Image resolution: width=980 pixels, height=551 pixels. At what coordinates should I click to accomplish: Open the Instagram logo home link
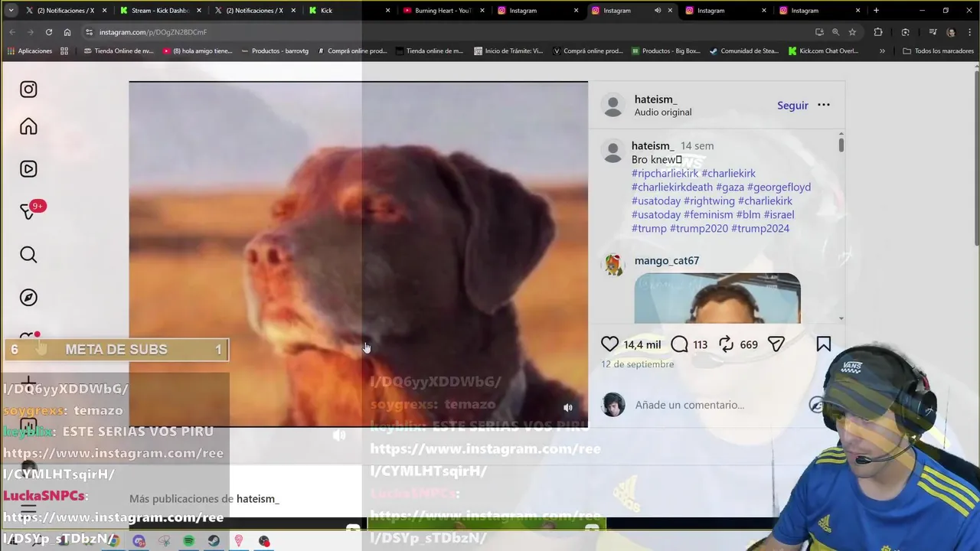(28, 90)
